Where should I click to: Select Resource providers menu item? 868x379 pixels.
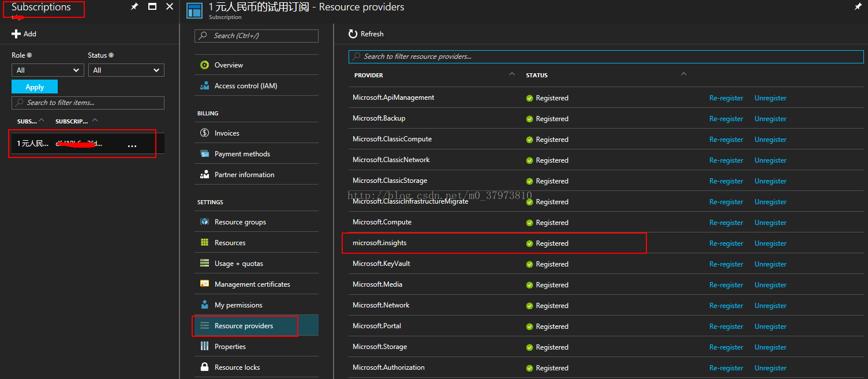256,326
